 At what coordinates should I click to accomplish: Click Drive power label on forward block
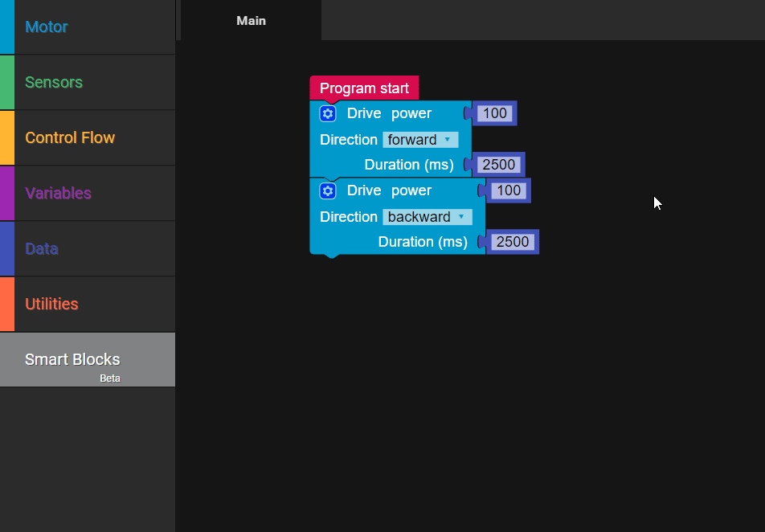pyautogui.click(x=389, y=113)
